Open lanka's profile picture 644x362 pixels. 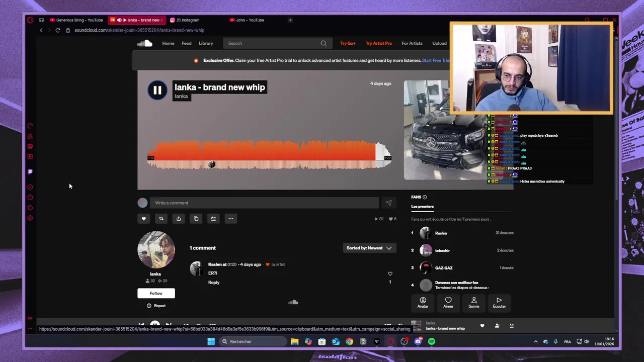tap(156, 250)
